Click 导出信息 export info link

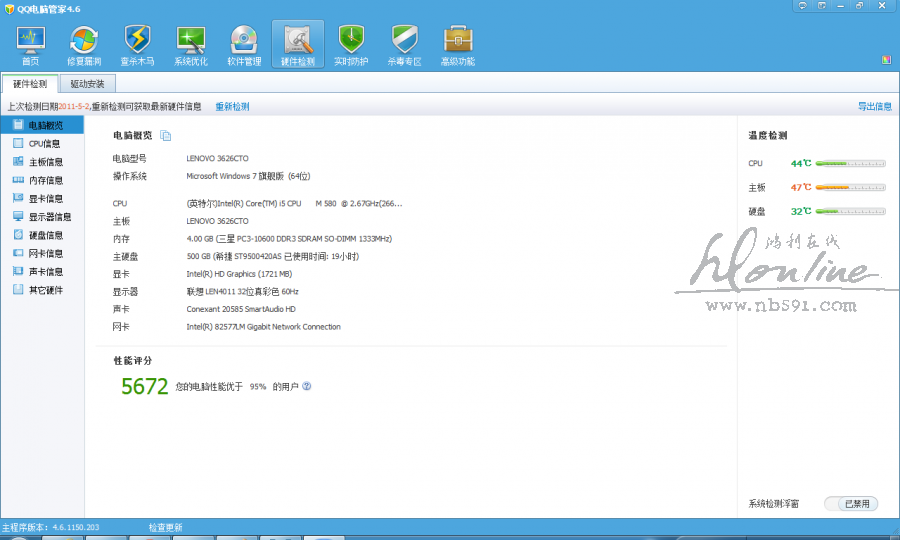(874, 106)
